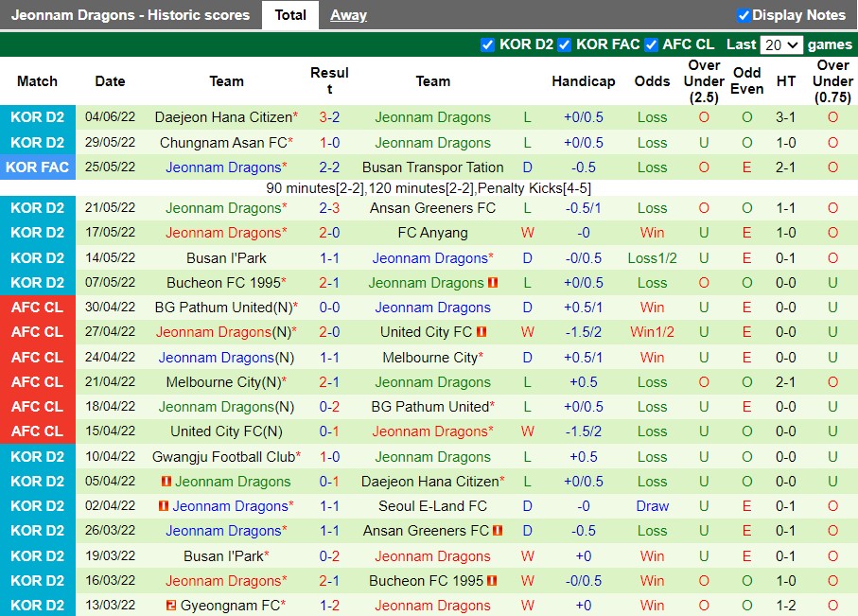Select the Total tab
This screenshot has width=858, height=616.
[290, 14]
